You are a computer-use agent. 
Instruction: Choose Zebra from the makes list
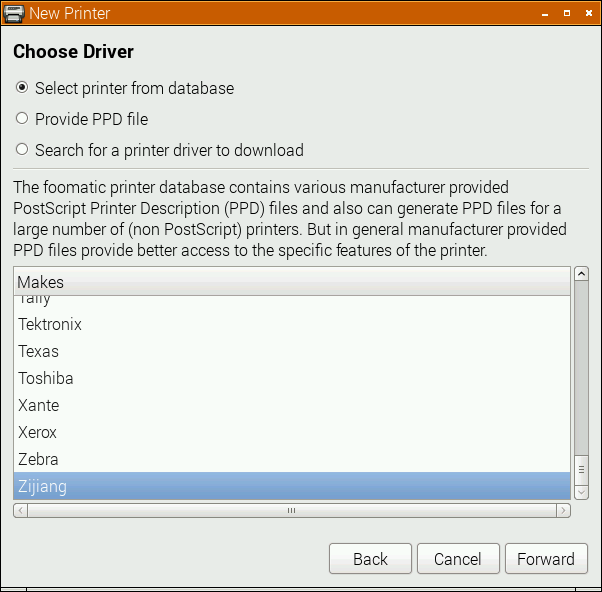pos(38,459)
